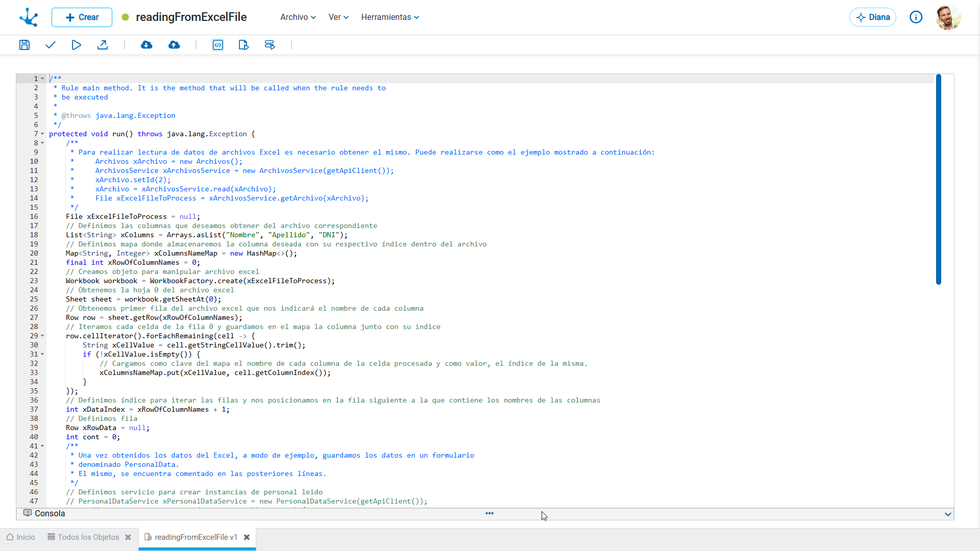Click the export/share arrow icon
This screenshot has height=551, width=980.
(103, 45)
